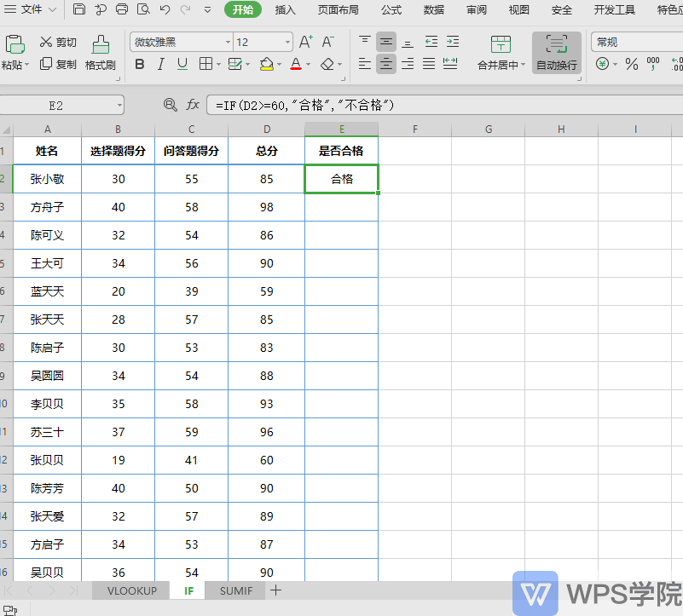Open the Insert ribbon tab
This screenshot has height=616, width=683.
click(x=286, y=9)
